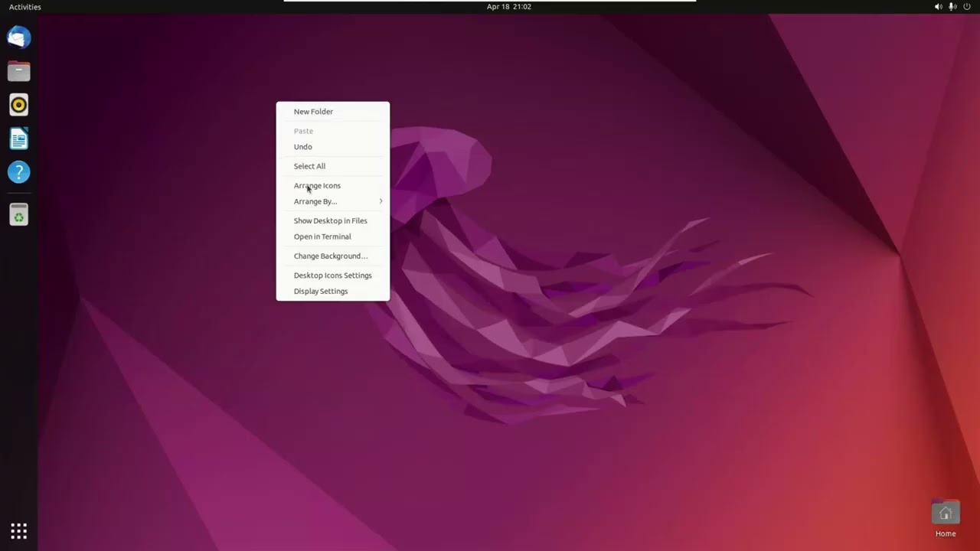Select Undo in the context menu
Screen dimensions: 980x551
click(332, 147)
